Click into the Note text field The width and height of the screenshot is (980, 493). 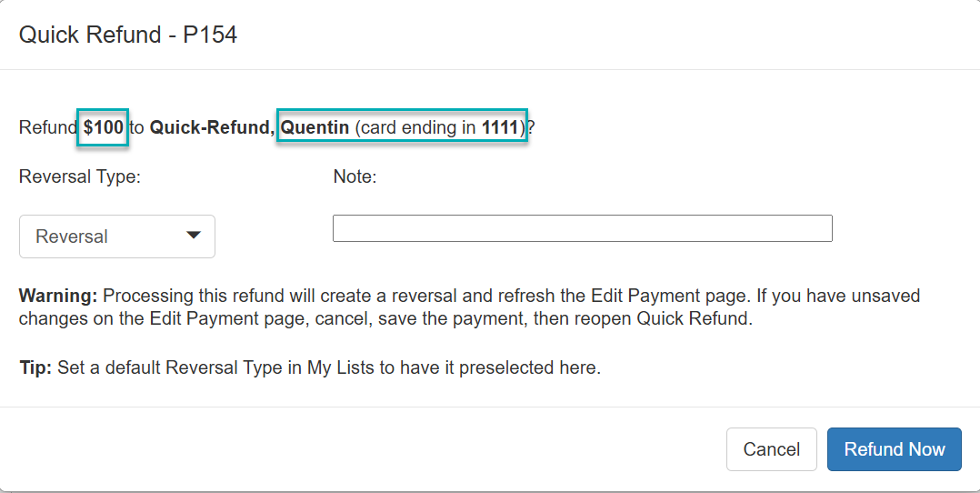582,228
